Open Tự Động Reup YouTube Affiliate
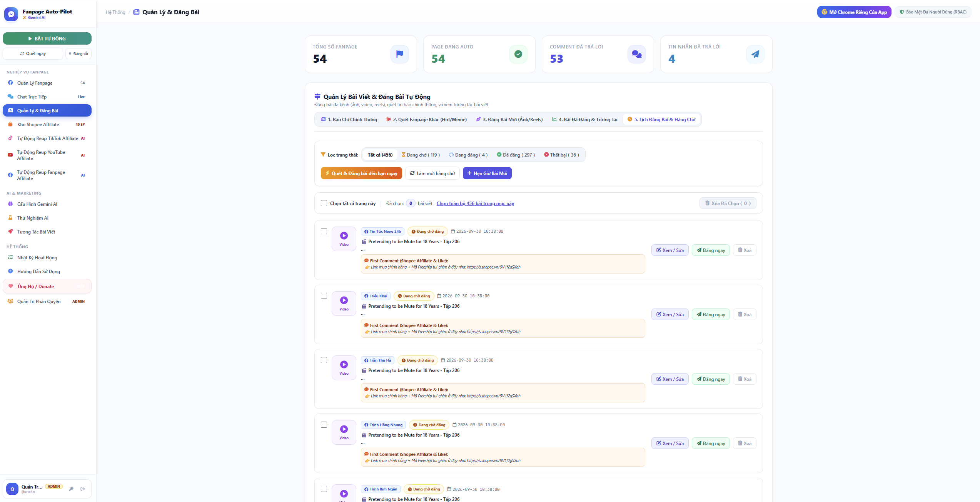Image resolution: width=980 pixels, height=502 pixels. click(x=47, y=155)
